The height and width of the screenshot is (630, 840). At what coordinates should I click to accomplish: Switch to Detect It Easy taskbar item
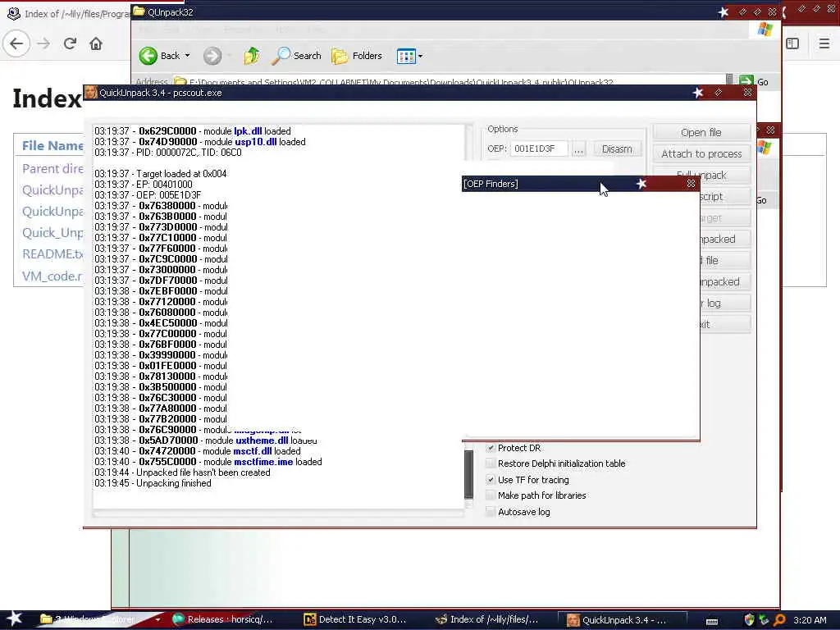[356, 619]
